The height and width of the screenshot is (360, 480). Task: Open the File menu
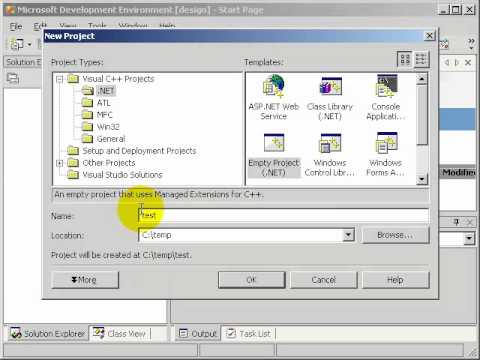[x=16, y=26]
